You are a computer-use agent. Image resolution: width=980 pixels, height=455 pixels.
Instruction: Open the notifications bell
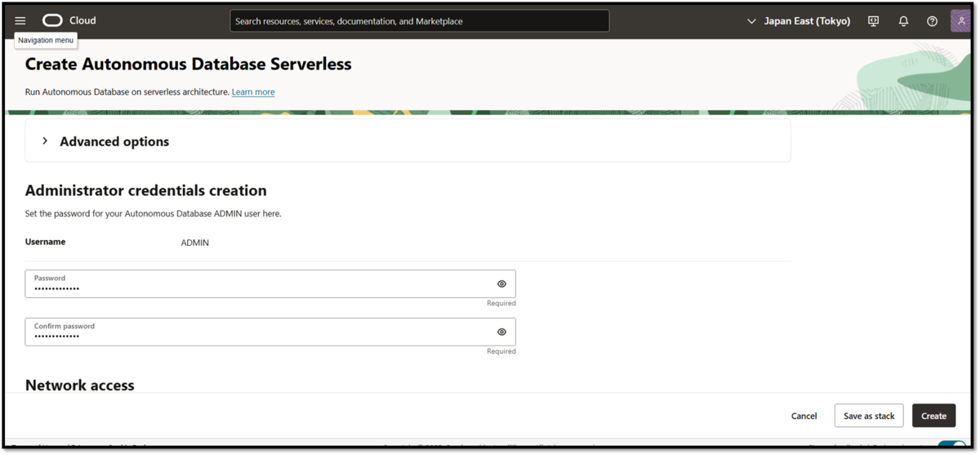pyautogui.click(x=903, y=21)
